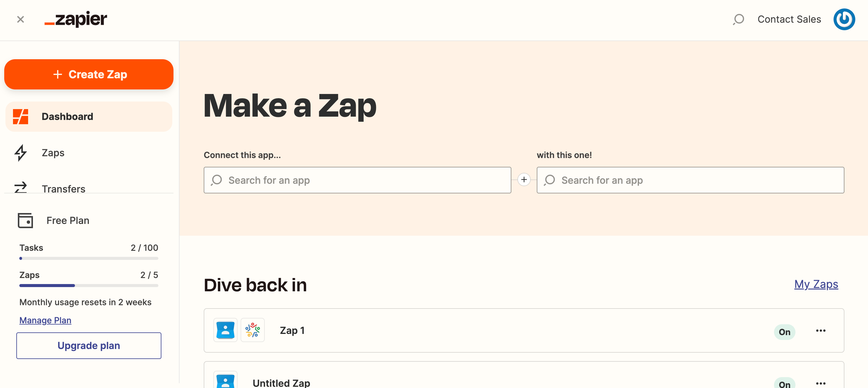The height and width of the screenshot is (388, 868).
Task: Open the three-dot menu for Untitled Zap
Action: [x=821, y=383]
